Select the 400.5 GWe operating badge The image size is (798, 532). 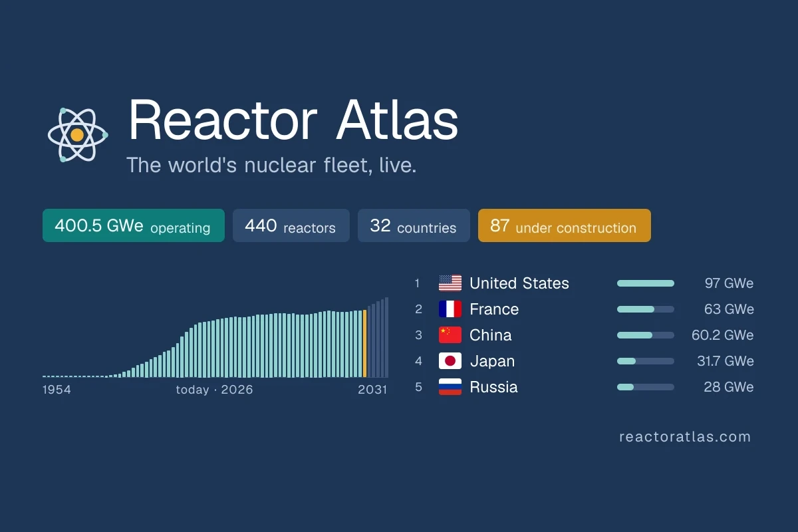[134, 225]
